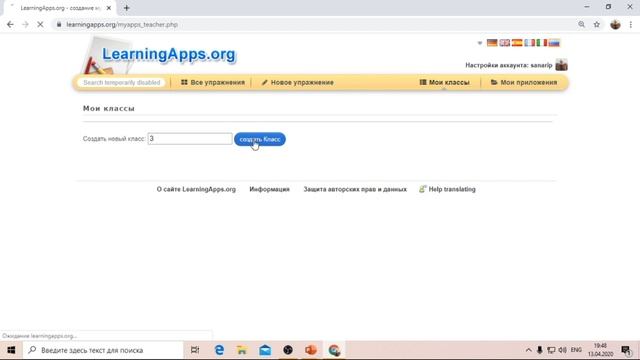
Task: Open the volume tray icon
Action: point(562,350)
